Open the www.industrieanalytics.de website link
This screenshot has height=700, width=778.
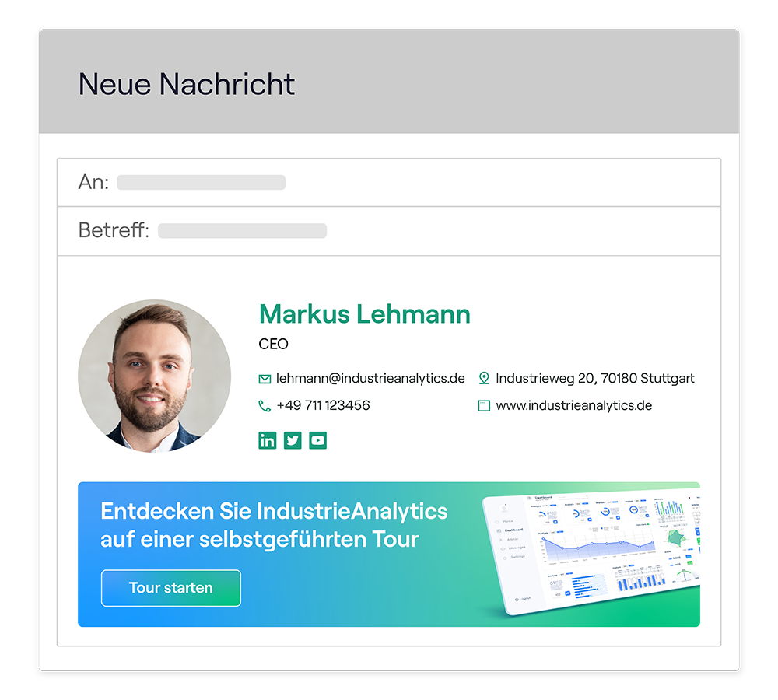574,406
